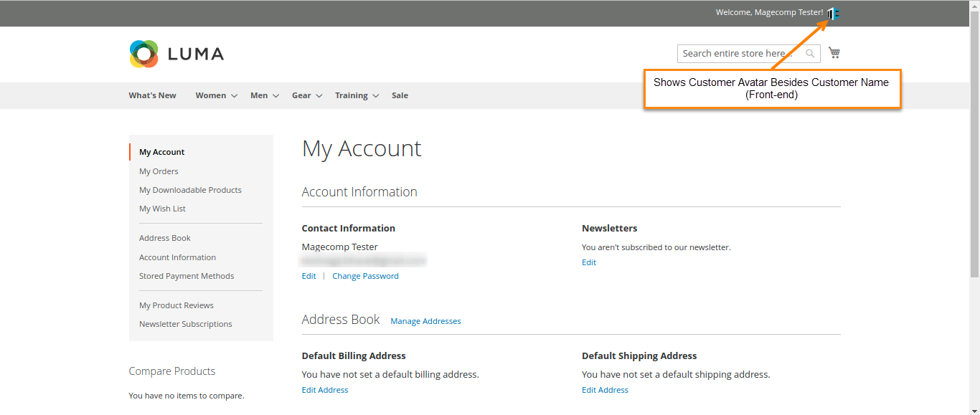Open the shopping cart icon
The height and width of the screenshot is (415, 980).
[x=834, y=52]
